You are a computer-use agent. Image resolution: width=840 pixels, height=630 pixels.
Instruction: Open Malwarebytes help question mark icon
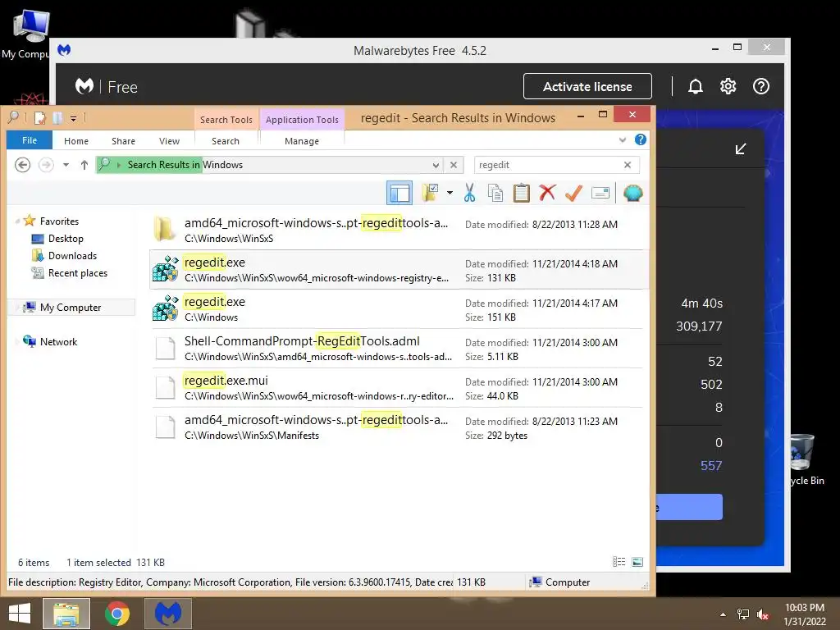(760, 86)
